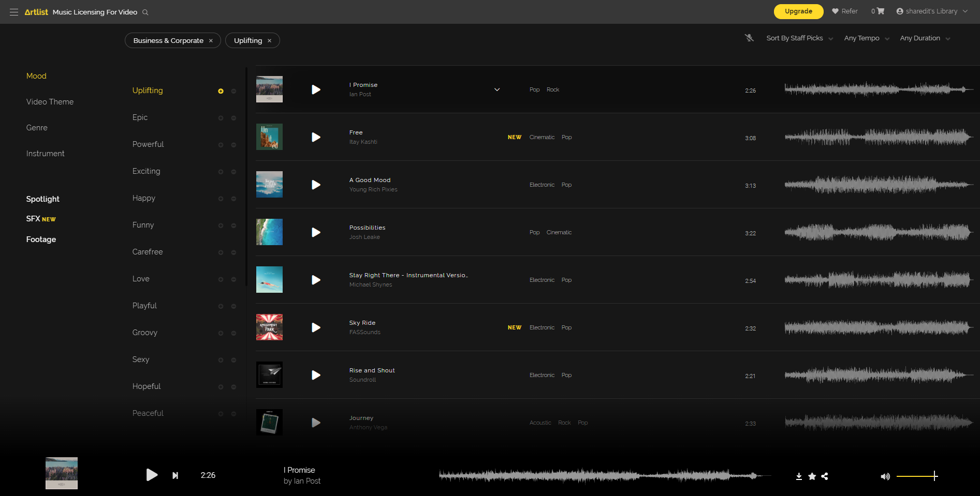
Task: Expand the I Promise track details
Action: point(497,89)
